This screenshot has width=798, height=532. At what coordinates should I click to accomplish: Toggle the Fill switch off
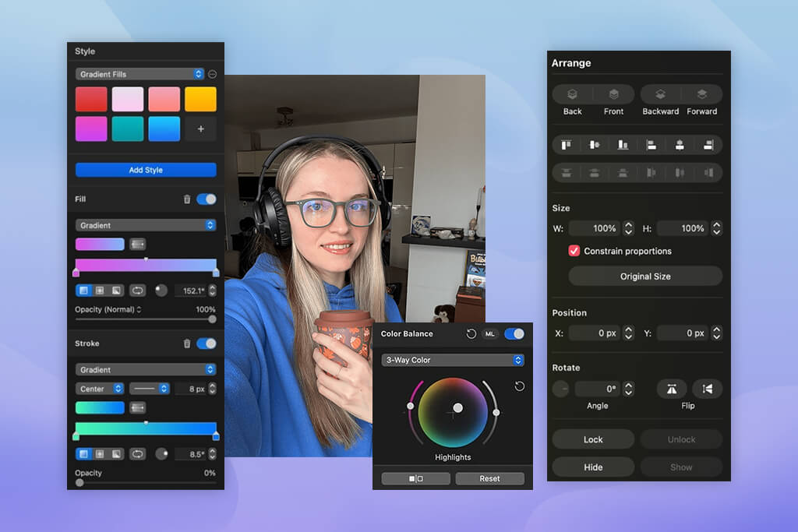(x=207, y=199)
